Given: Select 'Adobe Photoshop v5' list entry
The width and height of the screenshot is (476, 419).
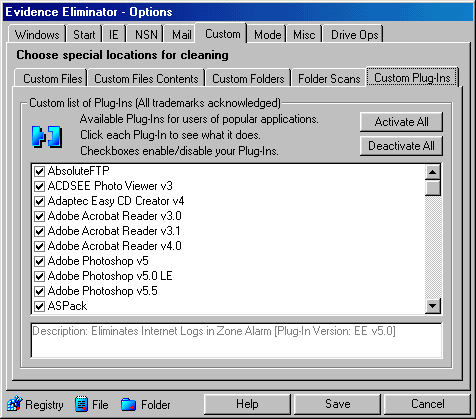Looking at the screenshot, I should (x=98, y=261).
